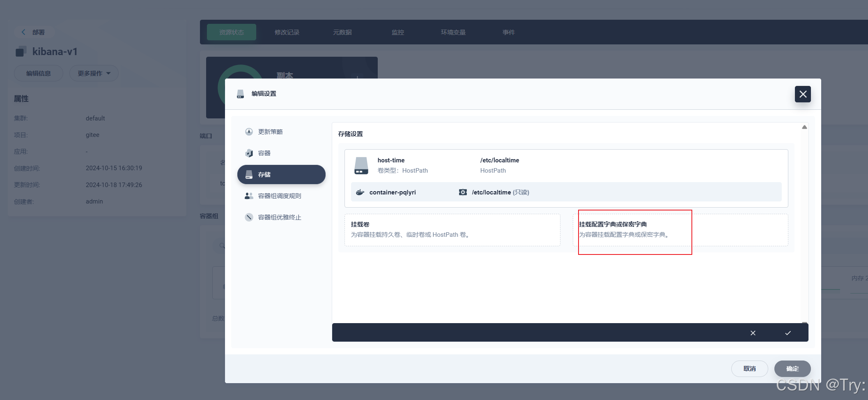Click the 创建时间 value 2024-10-15 16:30:19
868x400 pixels.
tap(114, 168)
